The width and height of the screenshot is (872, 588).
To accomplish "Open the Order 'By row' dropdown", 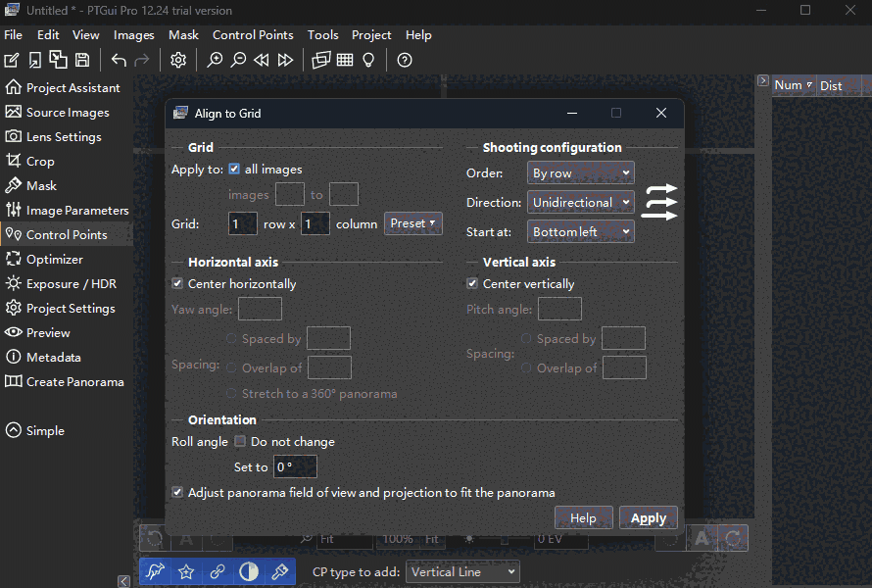I will (x=581, y=173).
